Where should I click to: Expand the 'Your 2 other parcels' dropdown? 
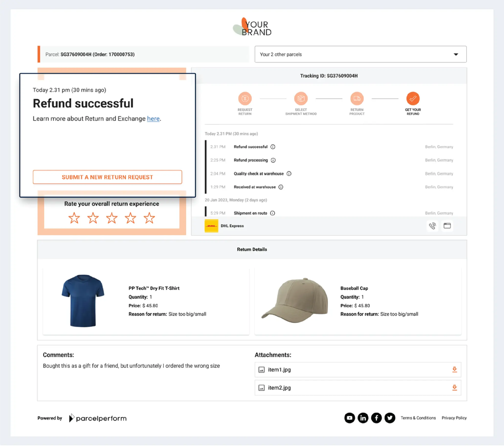pyautogui.click(x=360, y=54)
